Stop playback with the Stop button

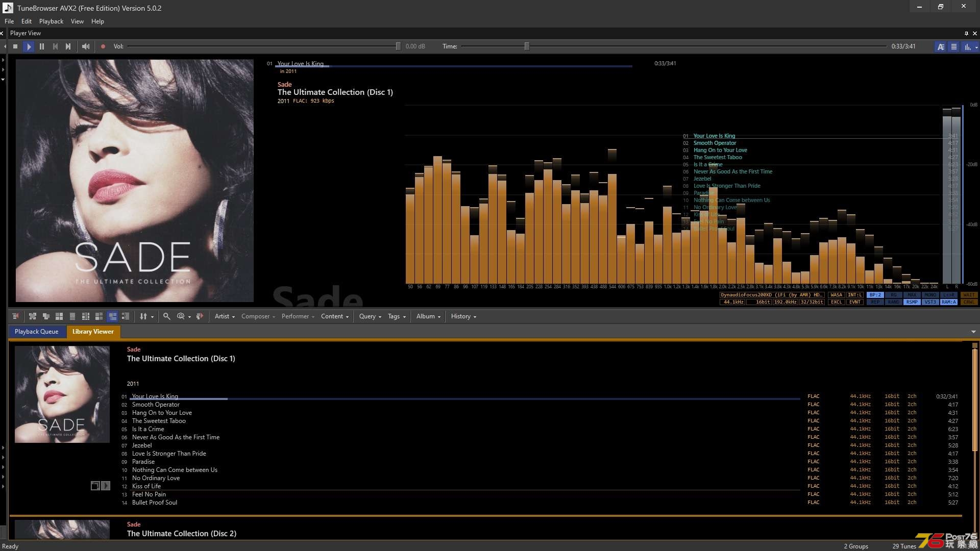[x=15, y=46]
